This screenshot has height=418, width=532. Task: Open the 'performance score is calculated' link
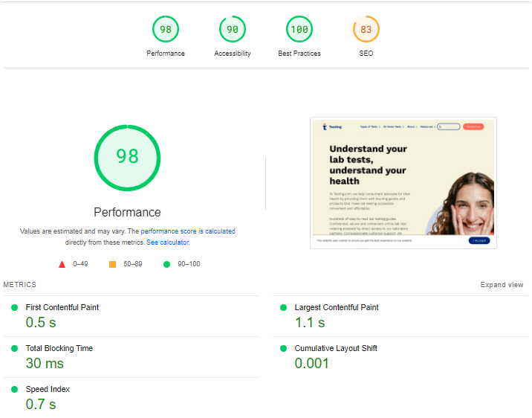188,231
